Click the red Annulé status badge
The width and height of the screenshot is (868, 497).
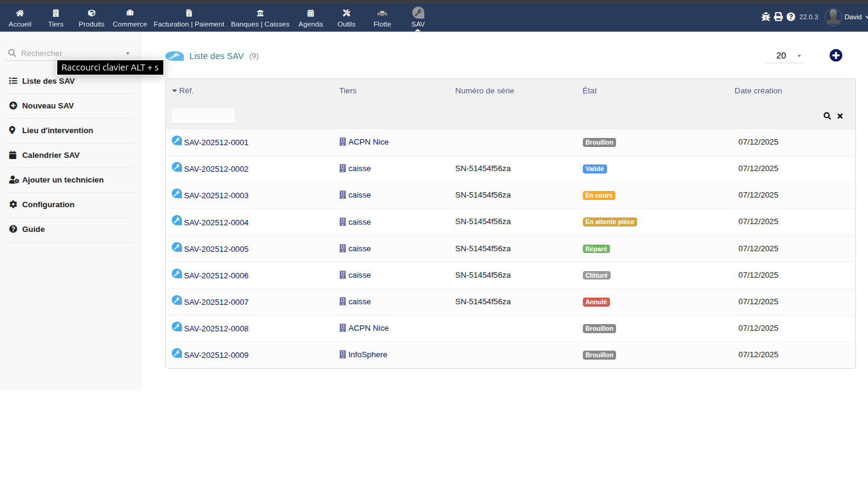(x=596, y=302)
